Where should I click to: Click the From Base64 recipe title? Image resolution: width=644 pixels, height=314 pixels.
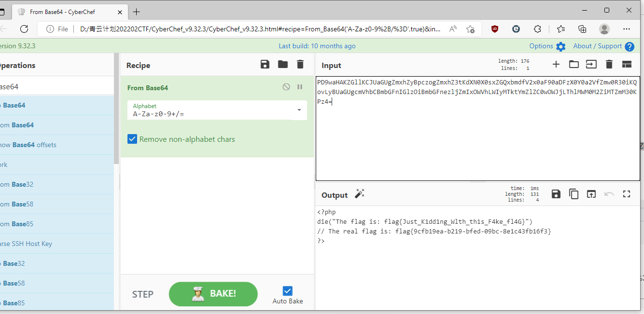[148, 88]
